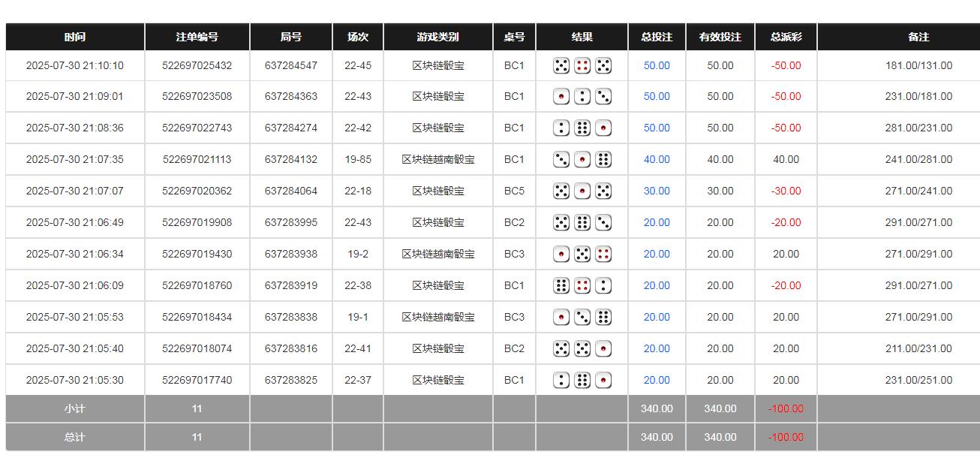Click the red one-dot dice in row 22-41

point(603,348)
